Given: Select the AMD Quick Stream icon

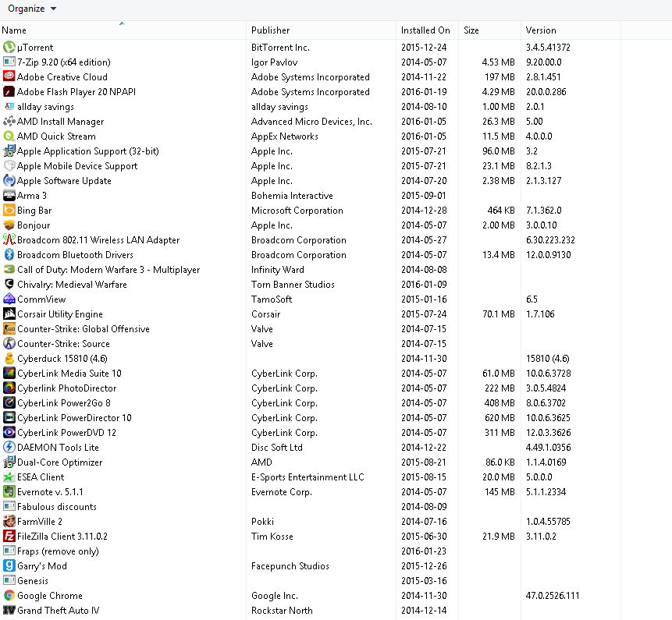Looking at the screenshot, I should click(9, 136).
